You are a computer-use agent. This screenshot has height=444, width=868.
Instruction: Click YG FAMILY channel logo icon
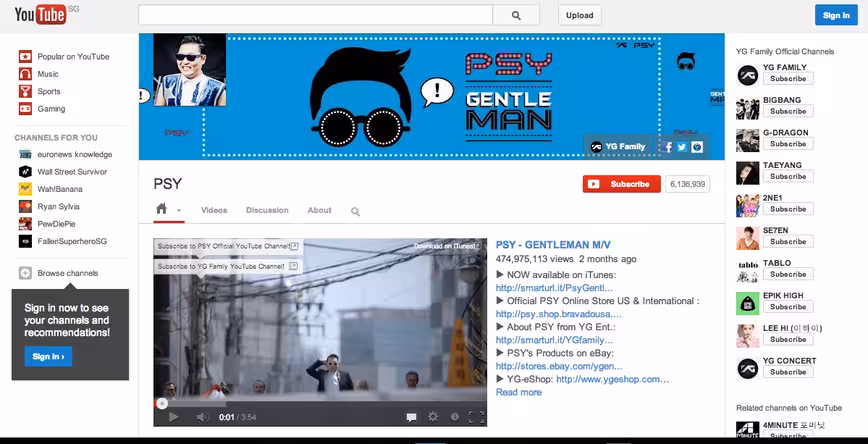(748, 75)
